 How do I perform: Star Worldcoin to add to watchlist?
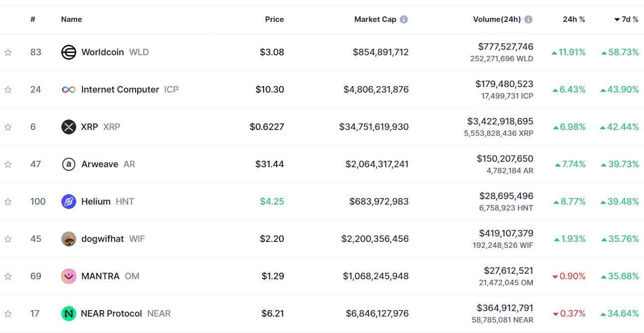[x=8, y=52]
